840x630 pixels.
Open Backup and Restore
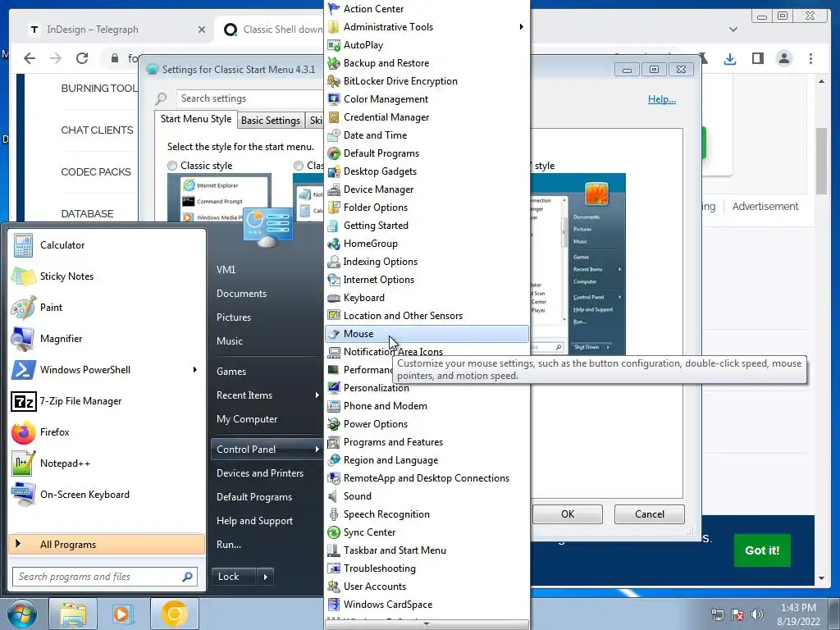[427, 63]
